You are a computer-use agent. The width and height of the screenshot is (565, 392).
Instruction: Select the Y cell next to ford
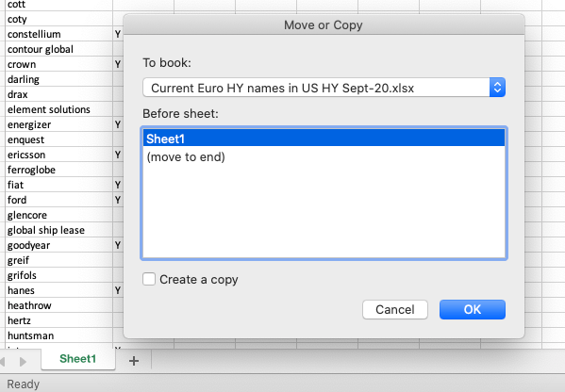118,200
